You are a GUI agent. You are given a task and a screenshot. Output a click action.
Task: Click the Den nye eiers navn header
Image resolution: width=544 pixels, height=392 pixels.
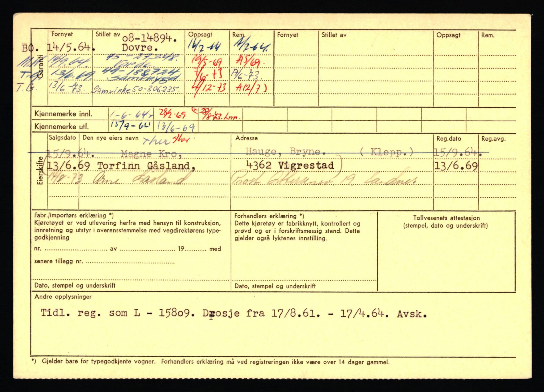tap(110, 138)
